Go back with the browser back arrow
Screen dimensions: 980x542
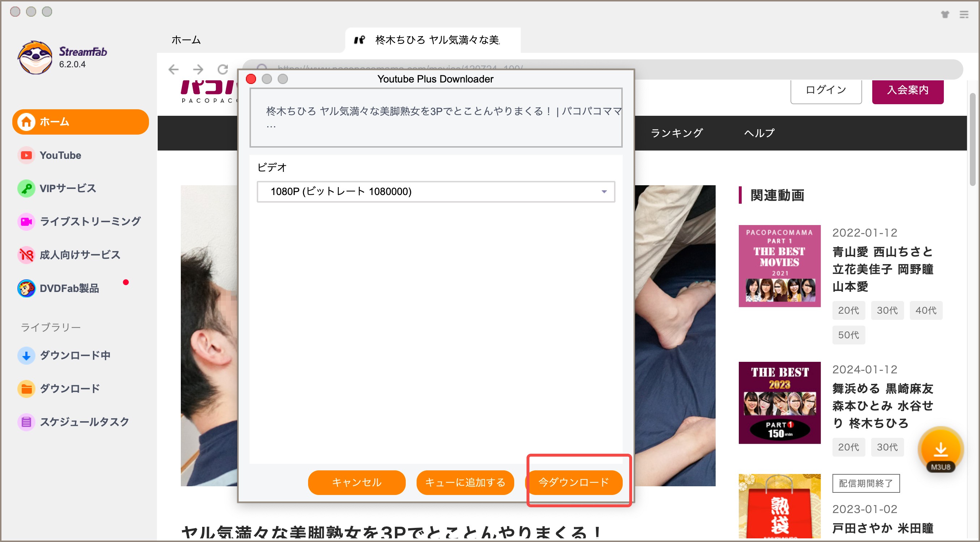click(x=174, y=69)
